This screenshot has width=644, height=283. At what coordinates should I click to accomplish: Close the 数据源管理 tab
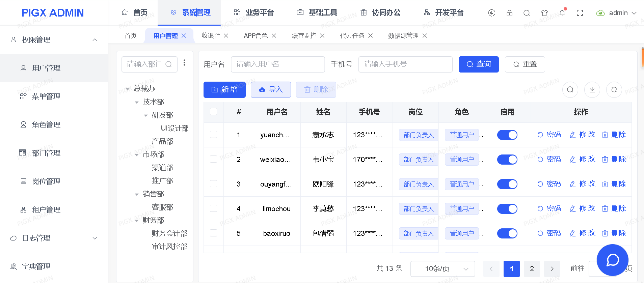click(x=425, y=36)
